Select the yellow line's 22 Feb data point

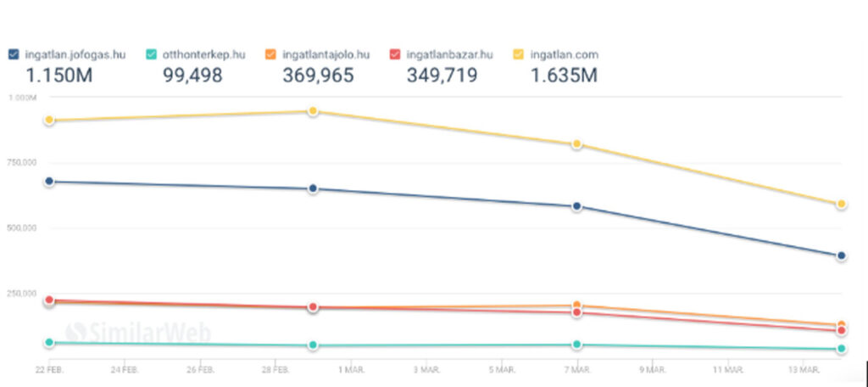coord(50,121)
